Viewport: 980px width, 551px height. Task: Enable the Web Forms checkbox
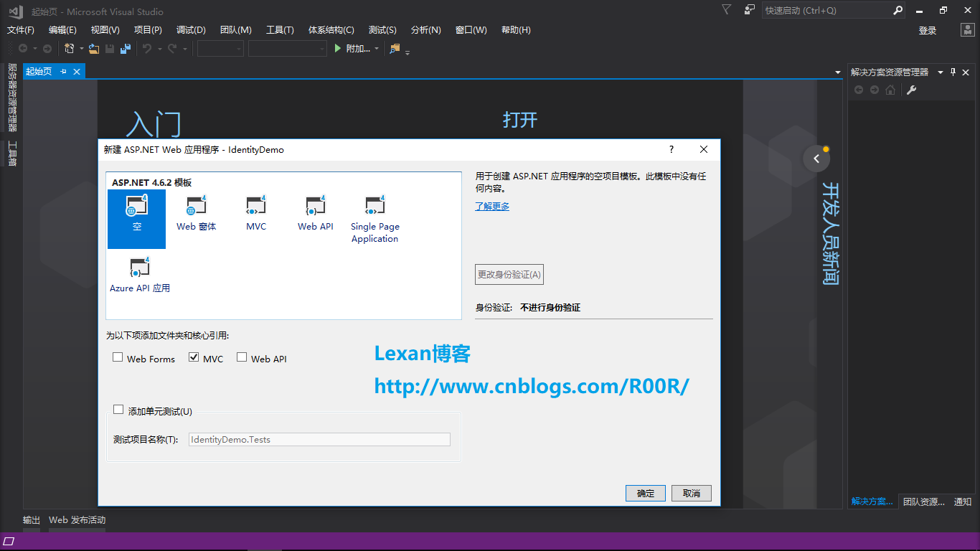[x=118, y=357]
